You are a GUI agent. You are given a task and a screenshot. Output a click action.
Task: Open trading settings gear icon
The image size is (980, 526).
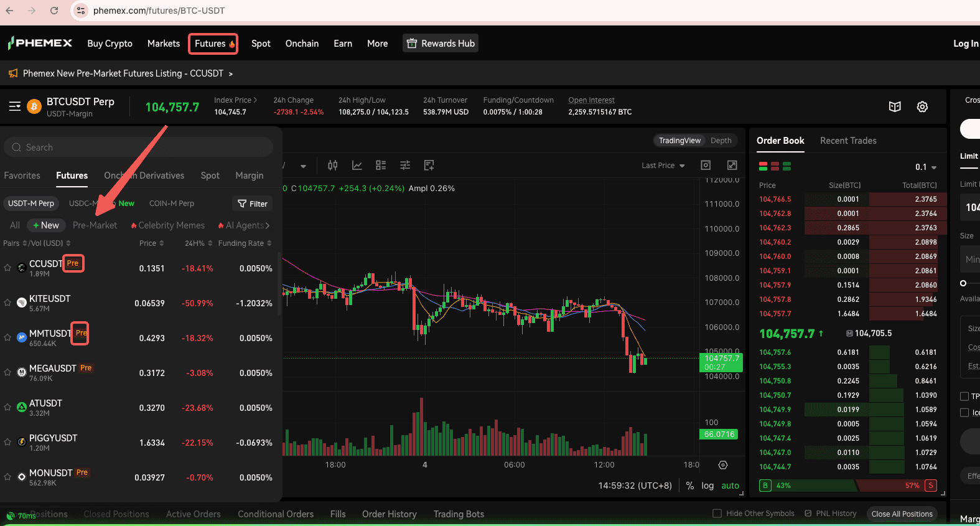923,106
